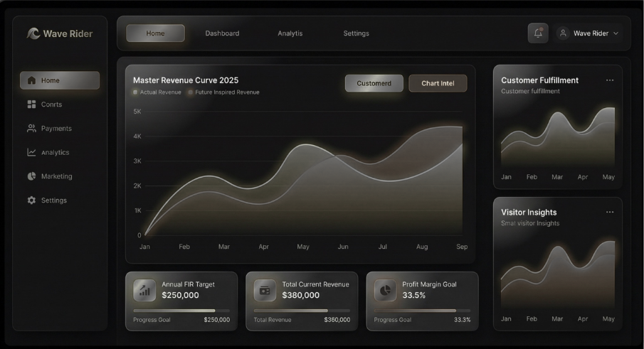Click the Conrts grid icon
This screenshot has height=349, width=644.
tap(31, 104)
